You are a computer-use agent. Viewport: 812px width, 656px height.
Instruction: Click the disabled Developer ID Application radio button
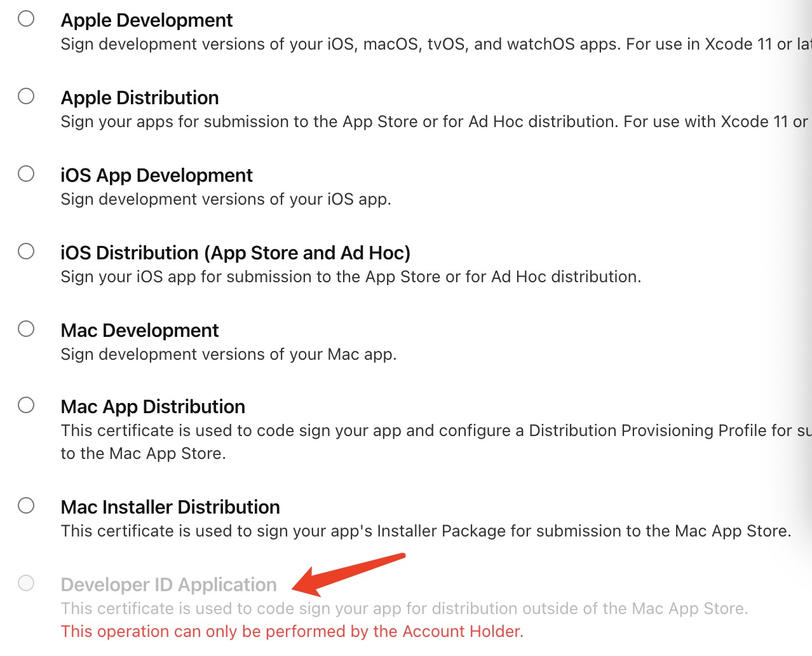(26, 583)
